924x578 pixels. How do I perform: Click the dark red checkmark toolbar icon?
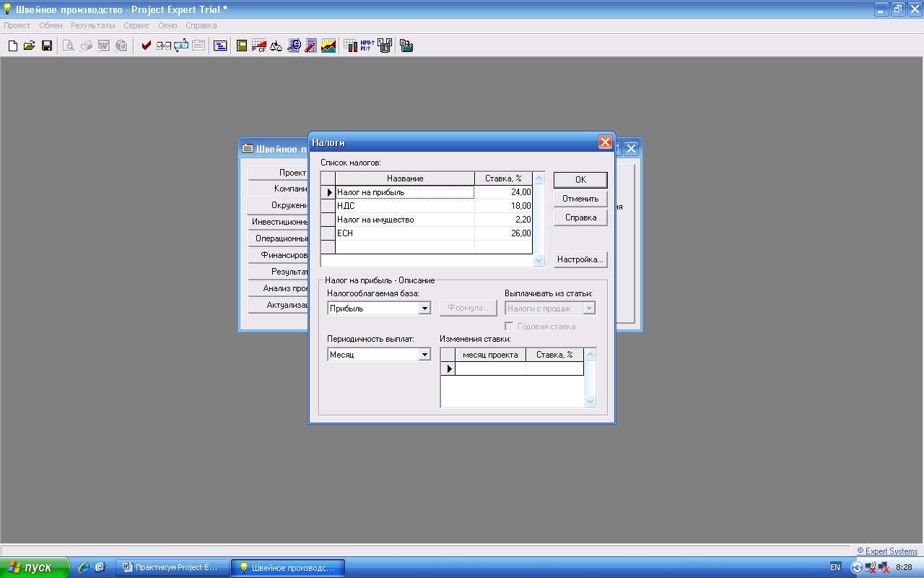(147, 46)
